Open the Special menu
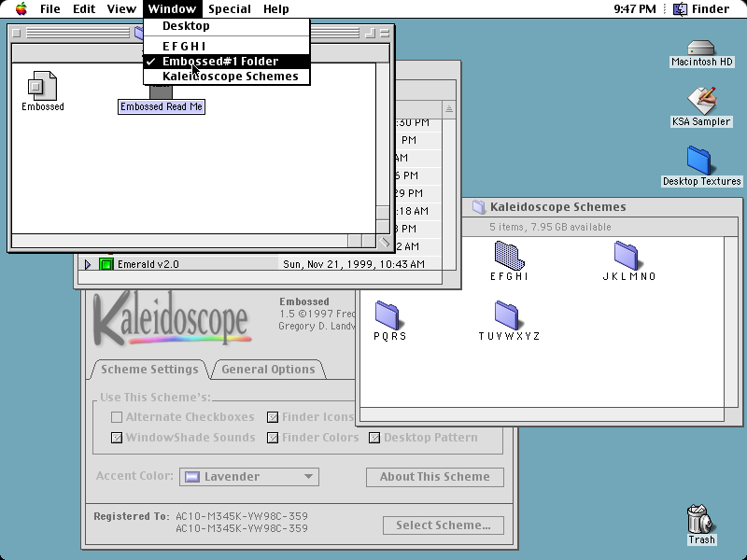 (x=230, y=8)
